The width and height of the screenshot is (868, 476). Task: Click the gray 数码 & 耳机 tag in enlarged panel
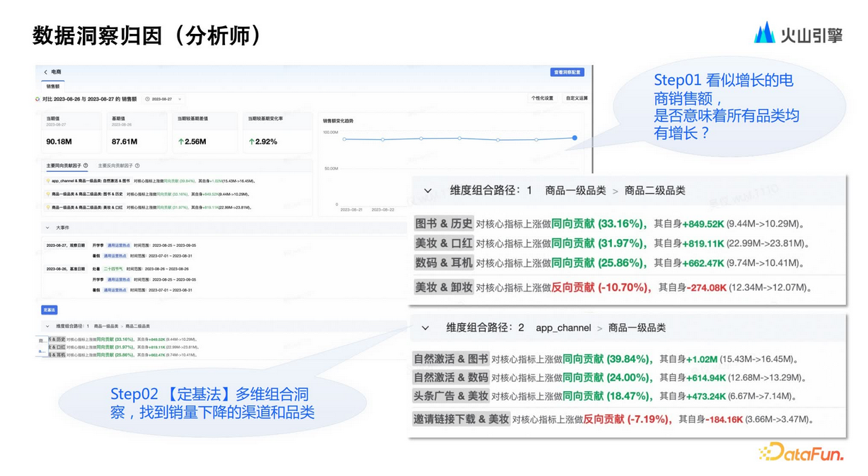point(444,263)
